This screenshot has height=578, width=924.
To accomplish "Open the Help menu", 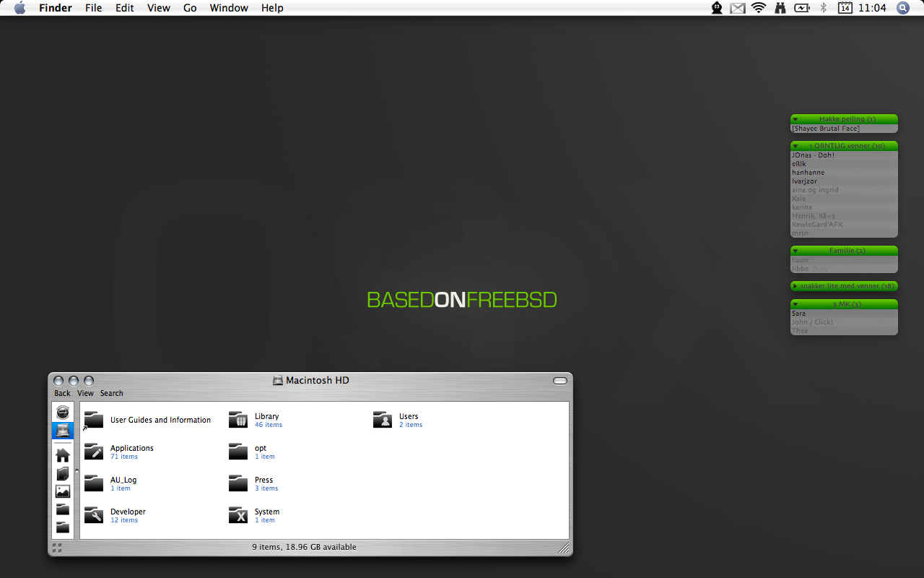I will tap(272, 8).
